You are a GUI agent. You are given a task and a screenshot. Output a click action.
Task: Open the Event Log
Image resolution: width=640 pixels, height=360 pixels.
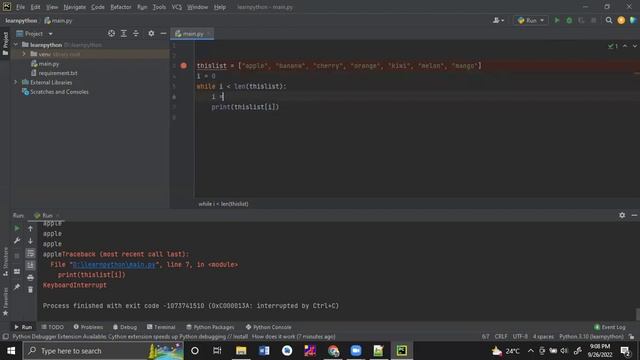coord(610,327)
